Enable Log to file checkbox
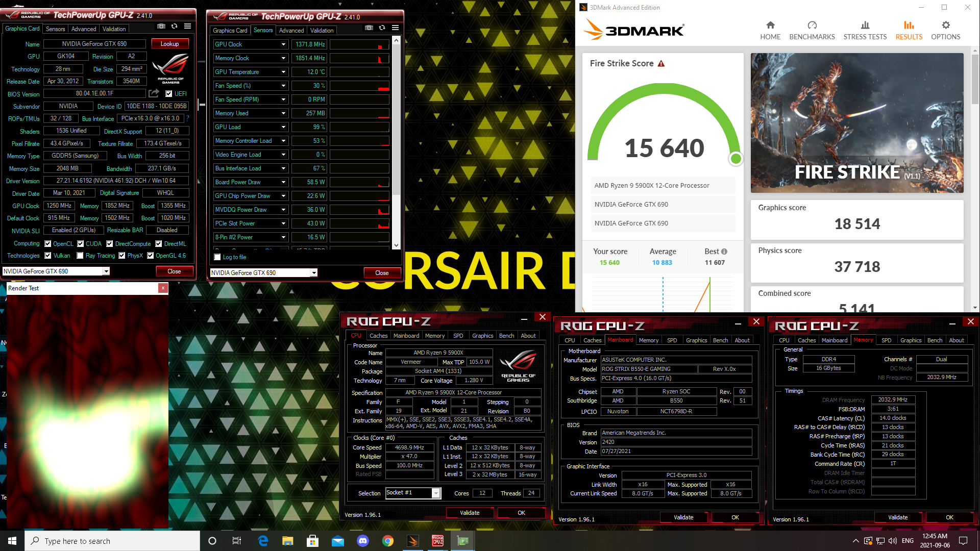The height and width of the screenshot is (551, 980). [x=217, y=257]
